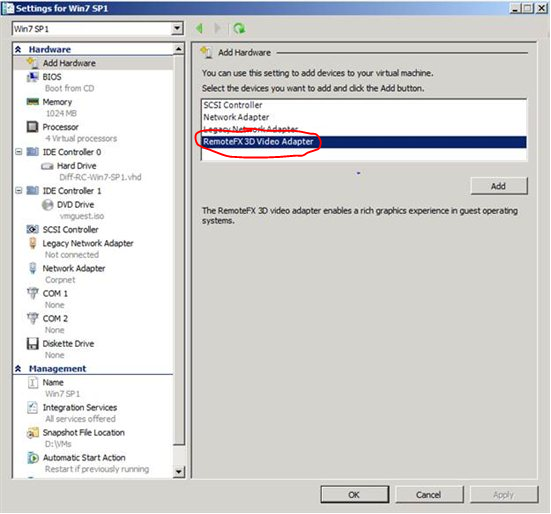Select the BIOS settings icon
The width and height of the screenshot is (551, 514).
(x=33, y=77)
